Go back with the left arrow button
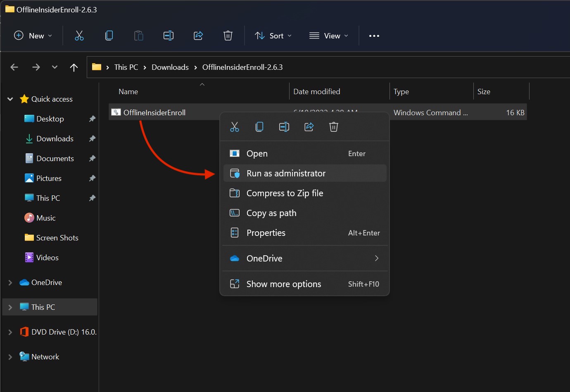570x392 pixels. (x=14, y=67)
